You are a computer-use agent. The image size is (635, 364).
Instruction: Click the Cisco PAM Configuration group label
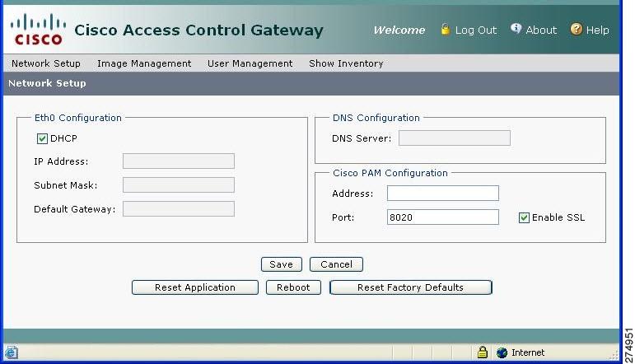click(x=390, y=173)
